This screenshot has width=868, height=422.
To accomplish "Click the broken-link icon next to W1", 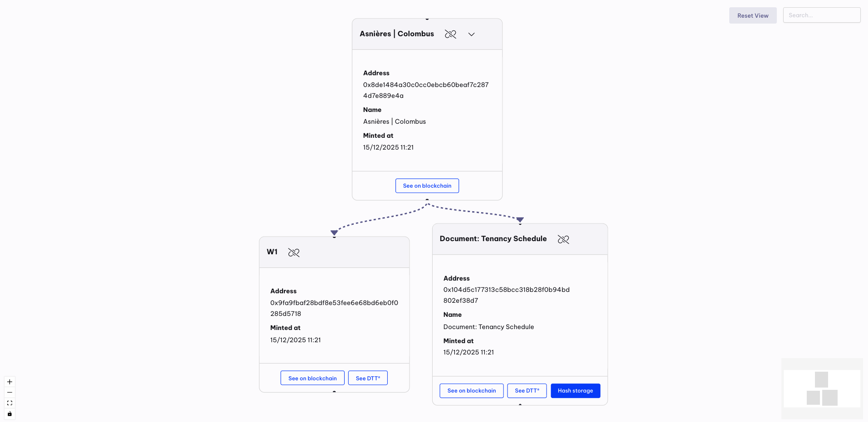I will pos(294,252).
